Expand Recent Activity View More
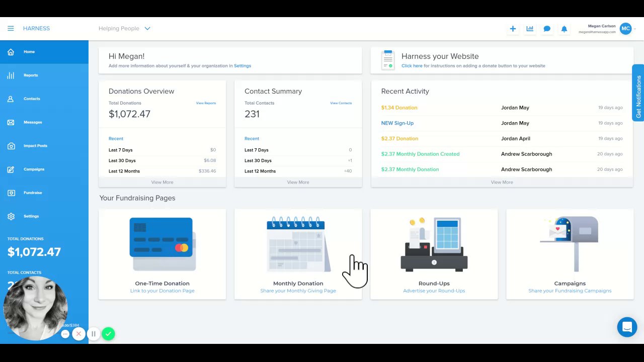This screenshot has width=644, height=362. point(502,182)
